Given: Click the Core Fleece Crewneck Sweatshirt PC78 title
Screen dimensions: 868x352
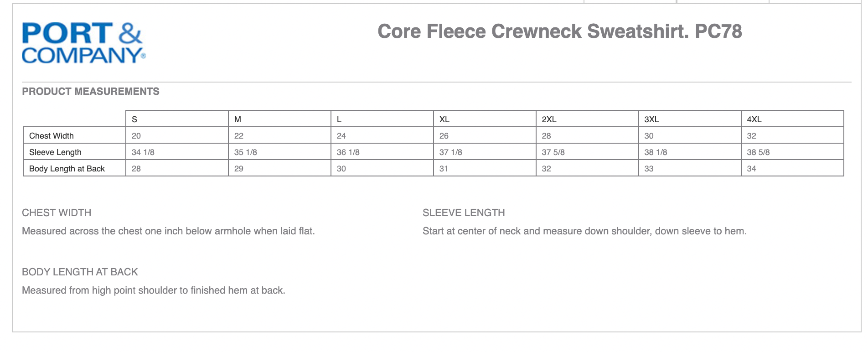Looking at the screenshot, I should [x=559, y=31].
